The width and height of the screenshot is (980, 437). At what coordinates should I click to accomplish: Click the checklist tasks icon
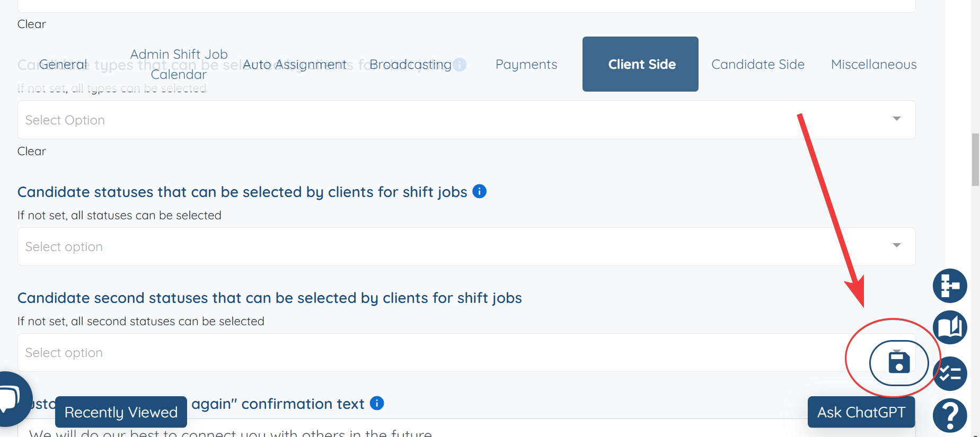click(x=950, y=374)
